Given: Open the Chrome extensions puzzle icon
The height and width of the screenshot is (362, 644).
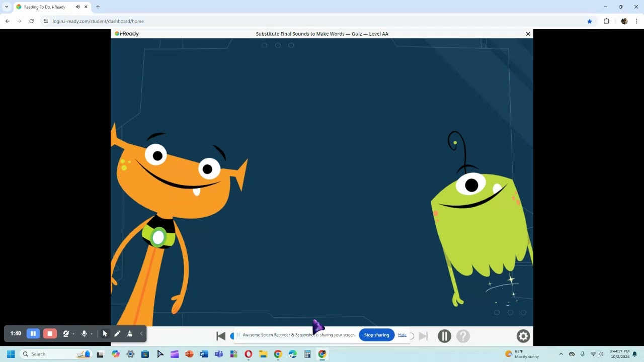Looking at the screenshot, I should click(x=606, y=21).
